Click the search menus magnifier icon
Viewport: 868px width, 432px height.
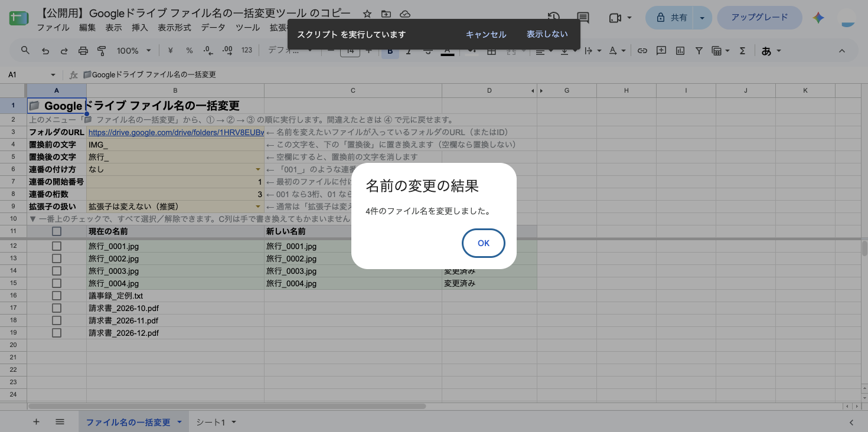(25, 51)
